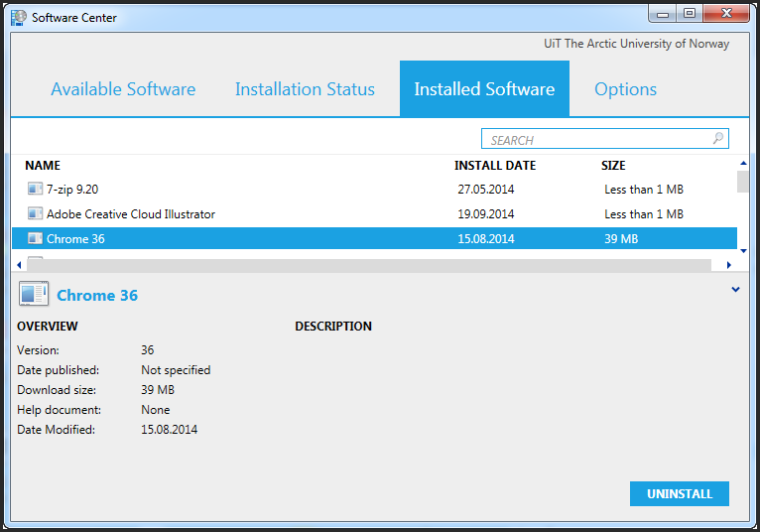Sort by Install Date column header

494,166
